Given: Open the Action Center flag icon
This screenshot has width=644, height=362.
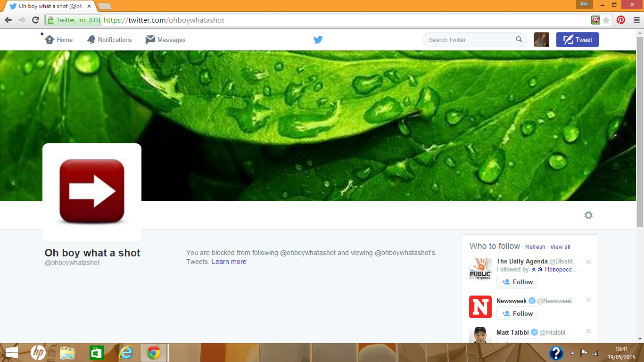Looking at the screenshot, I should click(584, 353).
